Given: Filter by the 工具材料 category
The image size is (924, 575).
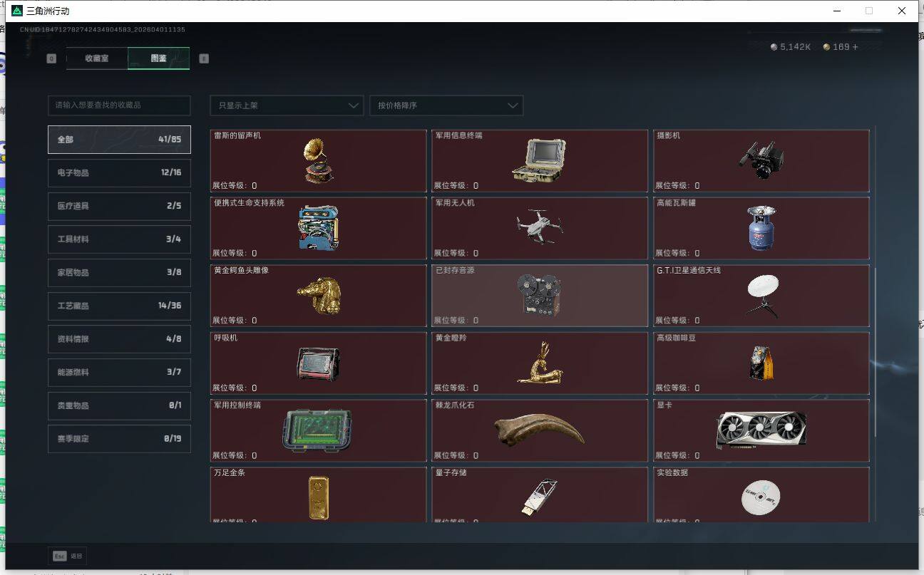Looking at the screenshot, I should [119, 239].
